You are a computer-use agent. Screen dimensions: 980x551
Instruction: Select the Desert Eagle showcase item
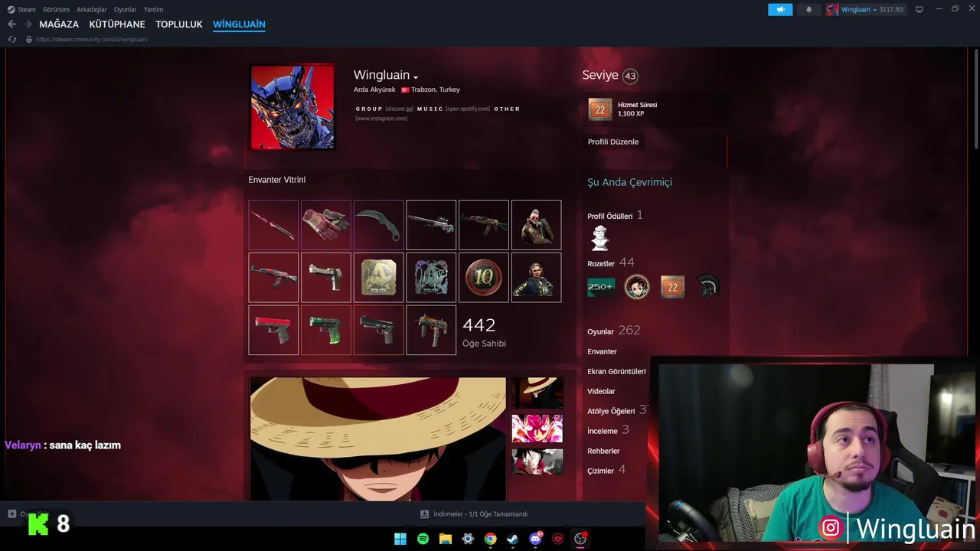click(326, 278)
